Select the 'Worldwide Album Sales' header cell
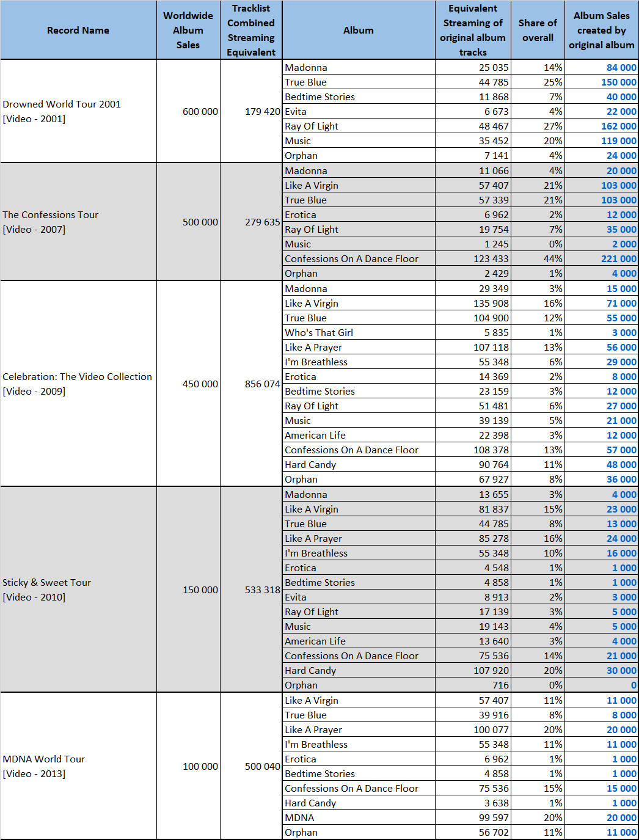This screenshot has height=840, width=639. 188,30
